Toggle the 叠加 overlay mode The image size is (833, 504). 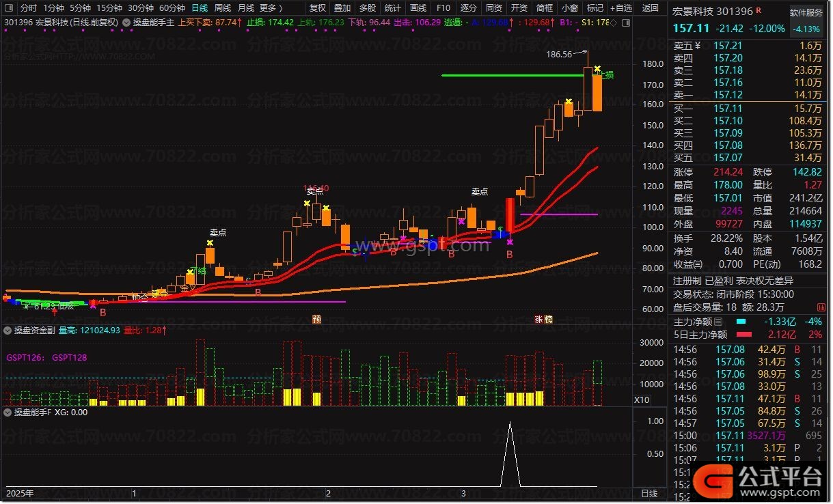coord(342,8)
